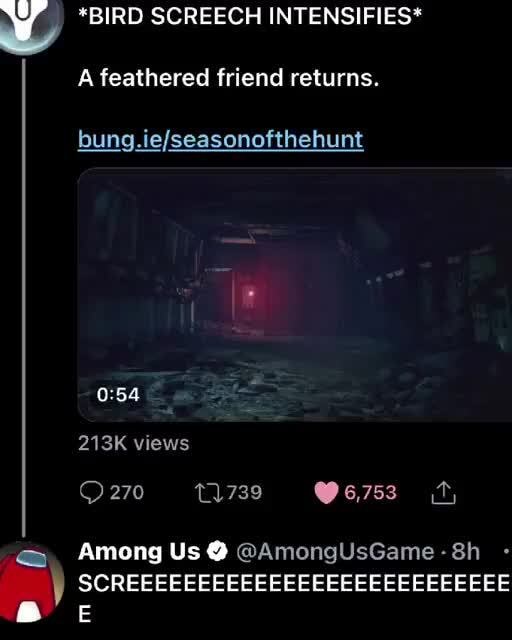The image size is (512, 640).
Task: Play the dark hallway video
Action: (295, 294)
